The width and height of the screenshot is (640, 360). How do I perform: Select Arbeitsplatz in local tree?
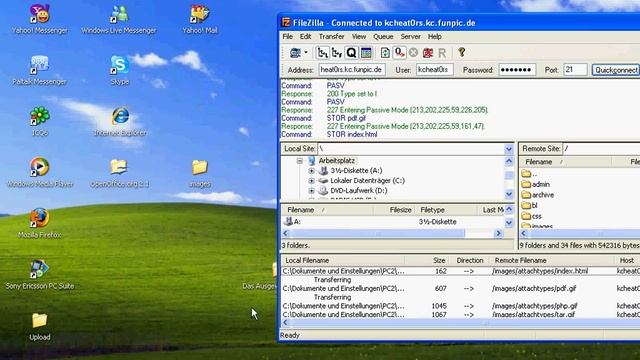(337, 161)
